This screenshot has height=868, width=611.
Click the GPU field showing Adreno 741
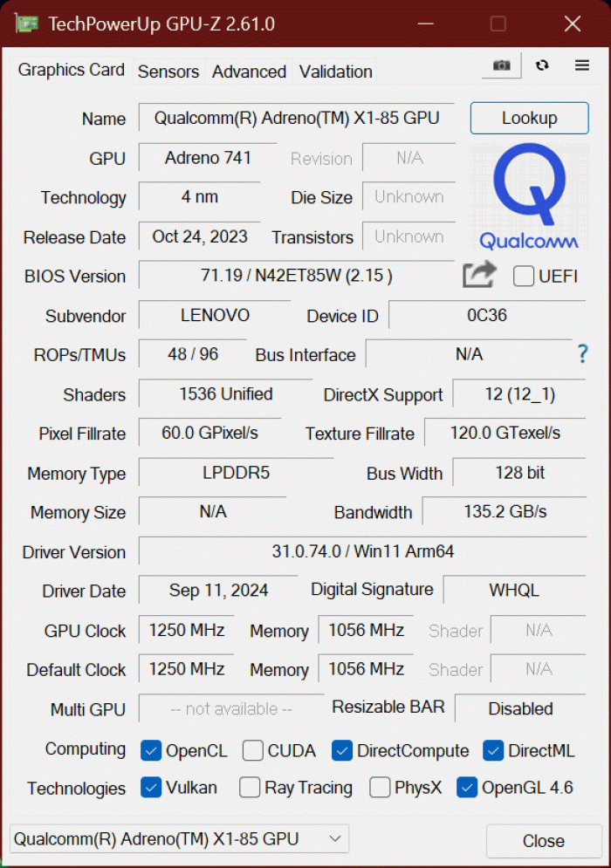[208, 158]
